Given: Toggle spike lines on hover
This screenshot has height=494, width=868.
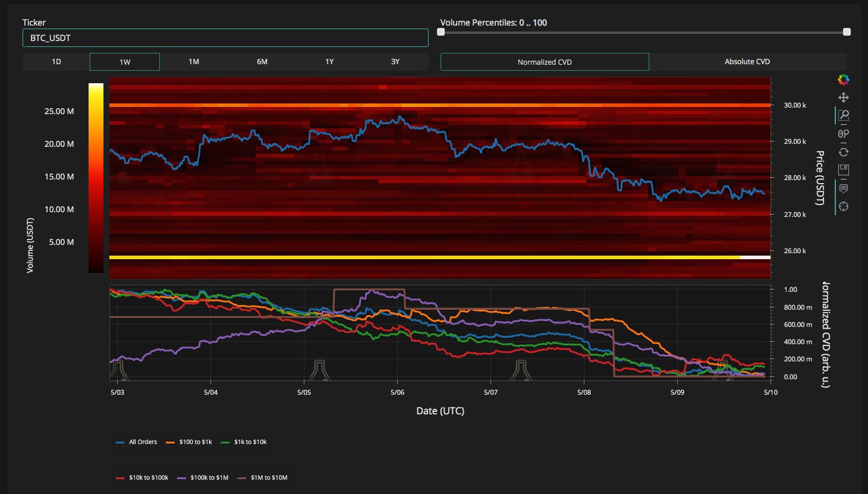Looking at the screenshot, I should tap(842, 206).
